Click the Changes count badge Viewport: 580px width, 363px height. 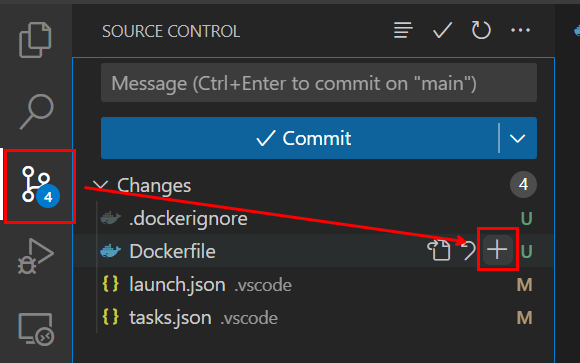(x=523, y=184)
